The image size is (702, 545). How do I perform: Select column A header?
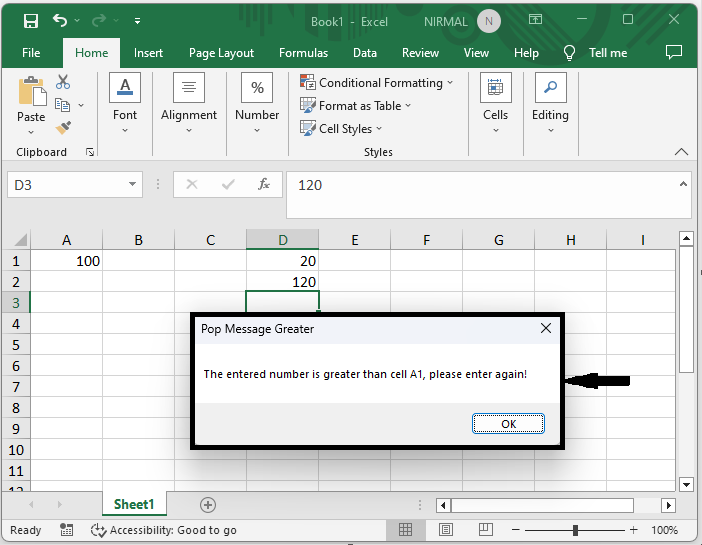coord(66,240)
